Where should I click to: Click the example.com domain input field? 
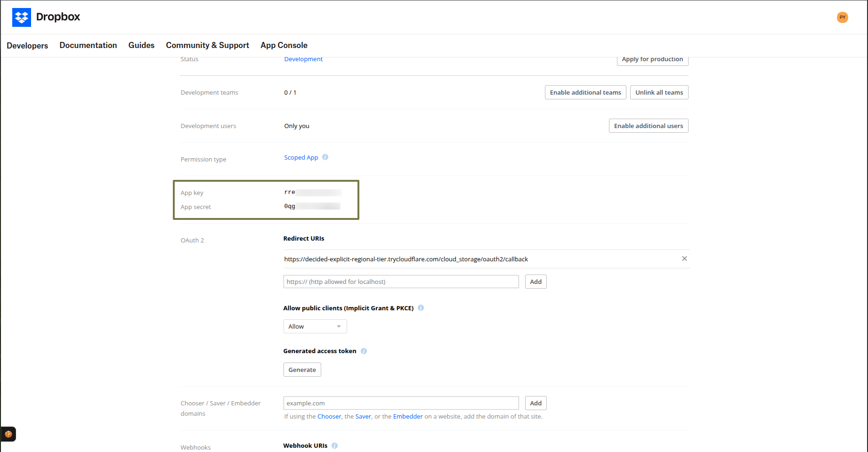click(401, 403)
